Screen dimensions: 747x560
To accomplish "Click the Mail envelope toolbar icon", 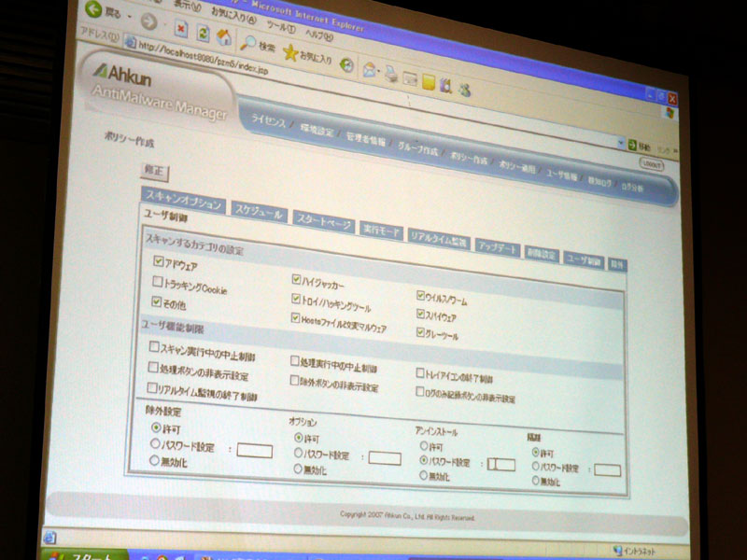I will coord(369,69).
